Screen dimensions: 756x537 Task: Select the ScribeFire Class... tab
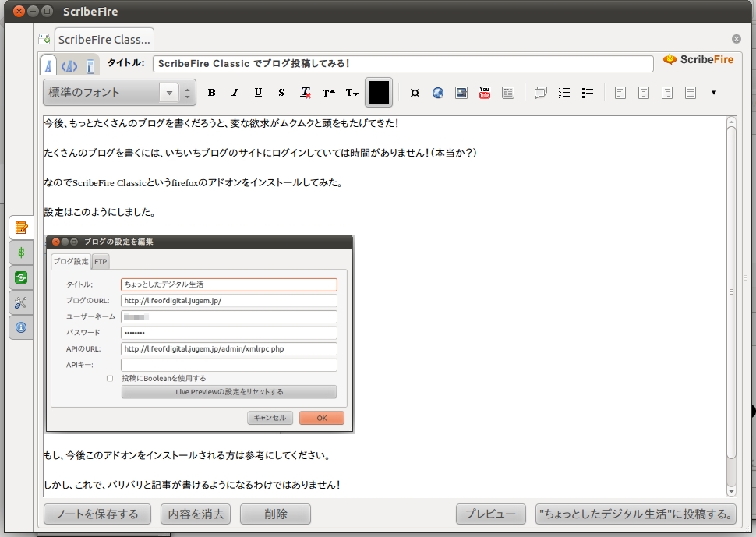point(104,40)
